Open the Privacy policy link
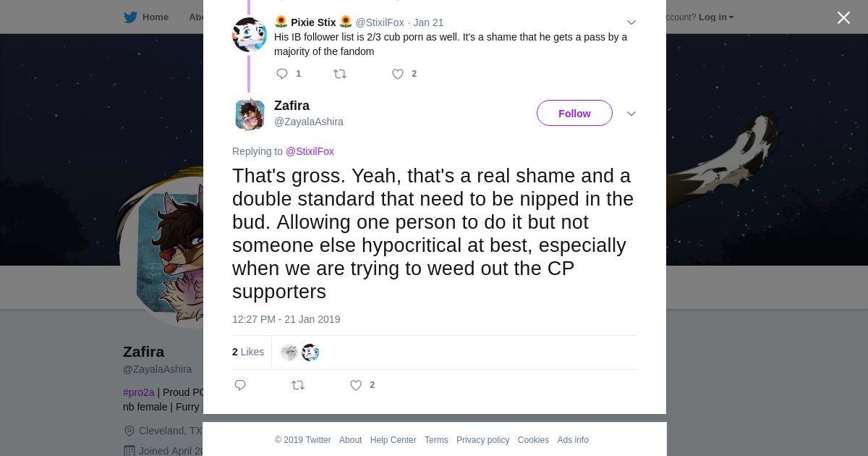 [x=482, y=440]
